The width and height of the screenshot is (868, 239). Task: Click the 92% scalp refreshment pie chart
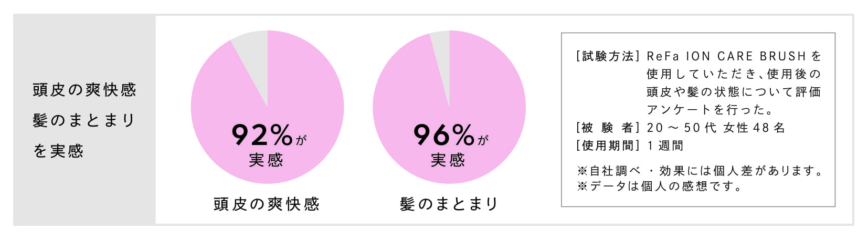click(x=267, y=107)
